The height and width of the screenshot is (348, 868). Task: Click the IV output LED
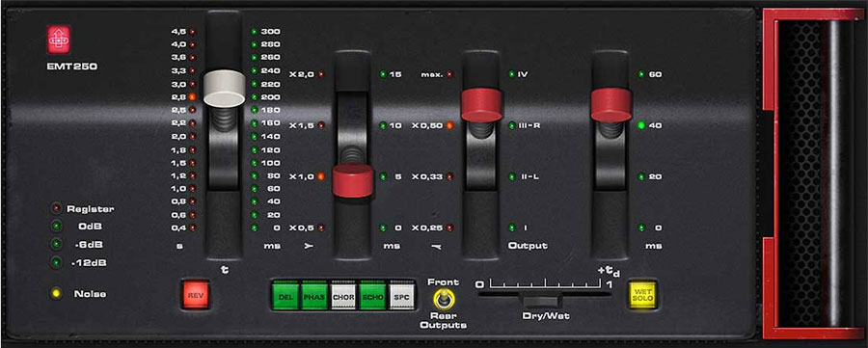pos(512,74)
